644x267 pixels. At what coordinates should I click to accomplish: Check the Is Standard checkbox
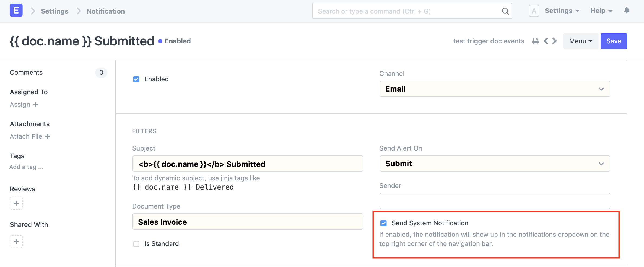click(136, 244)
